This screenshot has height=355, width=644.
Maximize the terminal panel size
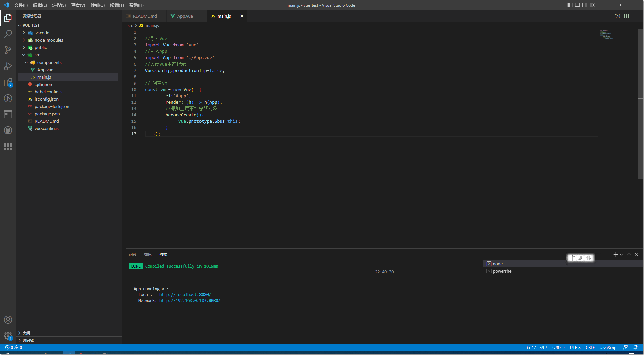629,255
